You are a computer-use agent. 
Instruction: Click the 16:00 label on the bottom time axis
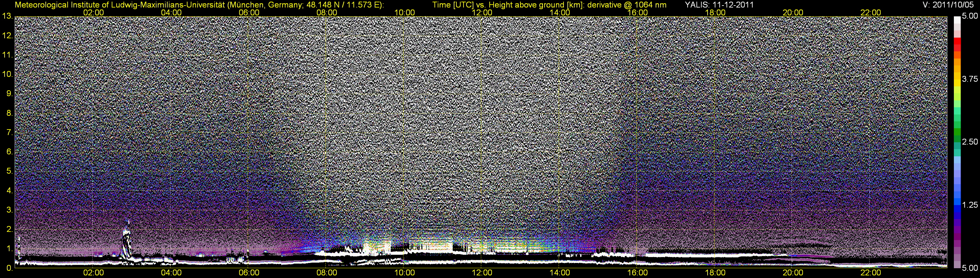pyautogui.click(x=638, y=273)
